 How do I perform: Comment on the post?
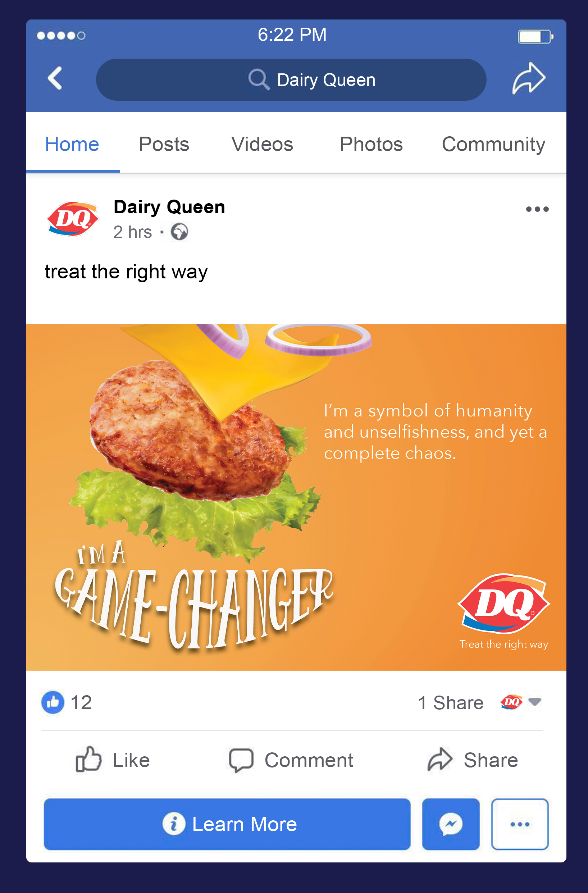[x=291, y=760]
